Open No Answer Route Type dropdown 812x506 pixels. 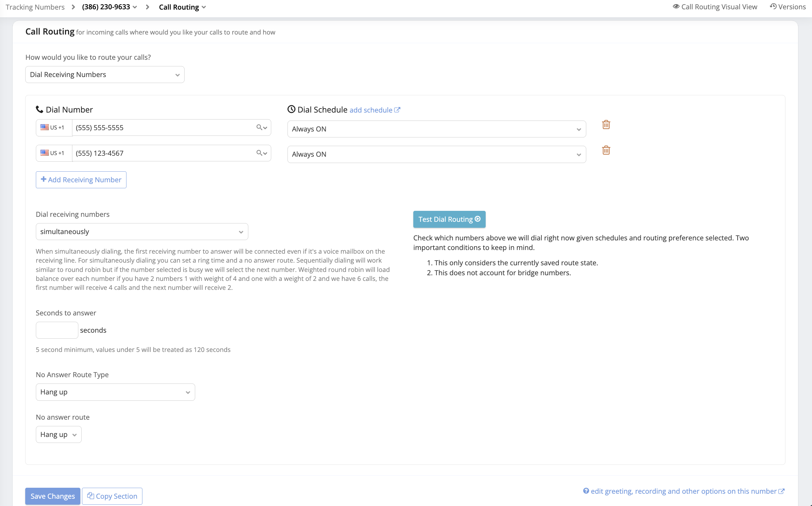(x=116, y=392)
